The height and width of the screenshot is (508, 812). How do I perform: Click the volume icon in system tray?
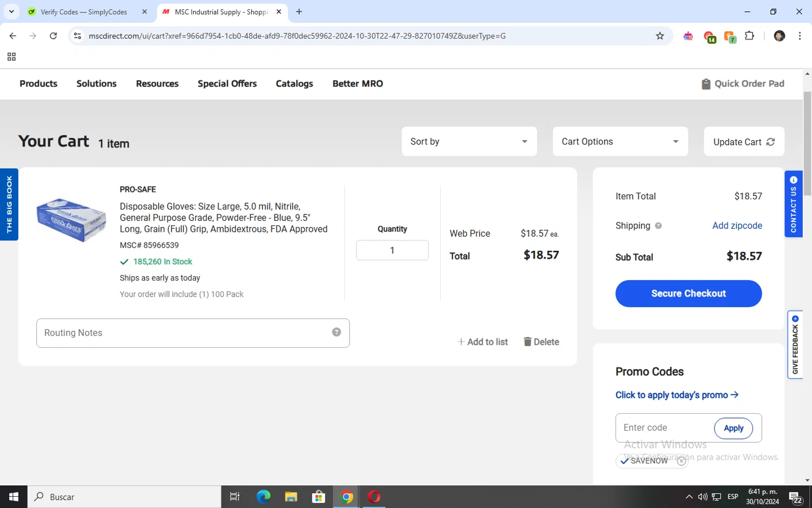(703, 497)
